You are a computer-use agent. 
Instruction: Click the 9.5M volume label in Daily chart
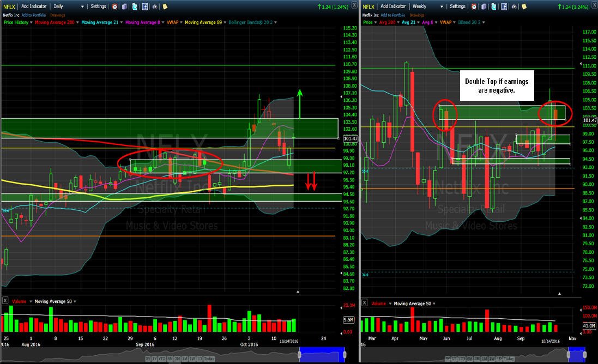pos(348,320)
